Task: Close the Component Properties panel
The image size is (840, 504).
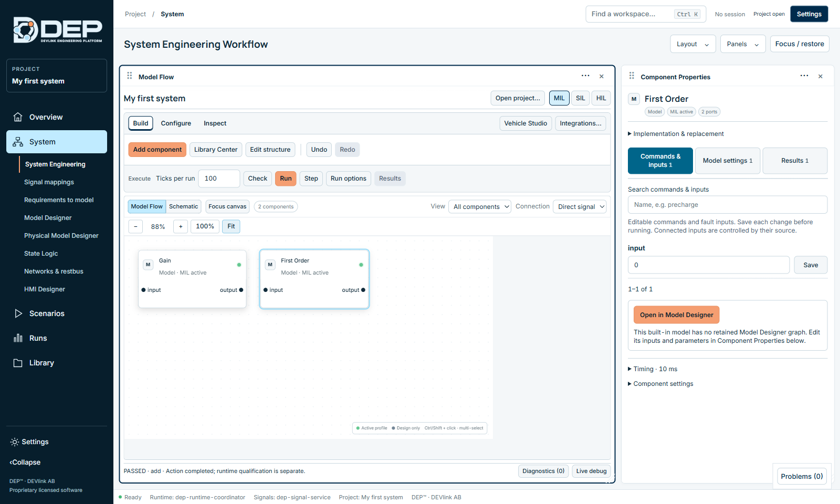Action: point(821,77)
